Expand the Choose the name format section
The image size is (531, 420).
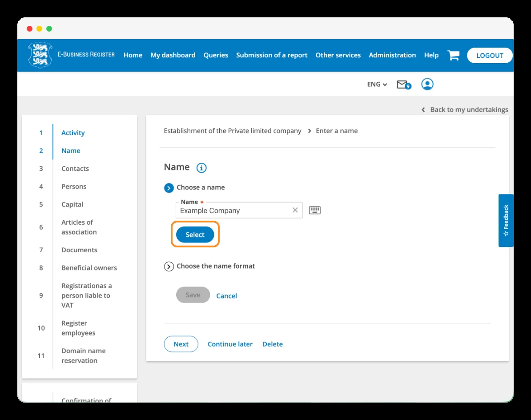coord(169,267)
